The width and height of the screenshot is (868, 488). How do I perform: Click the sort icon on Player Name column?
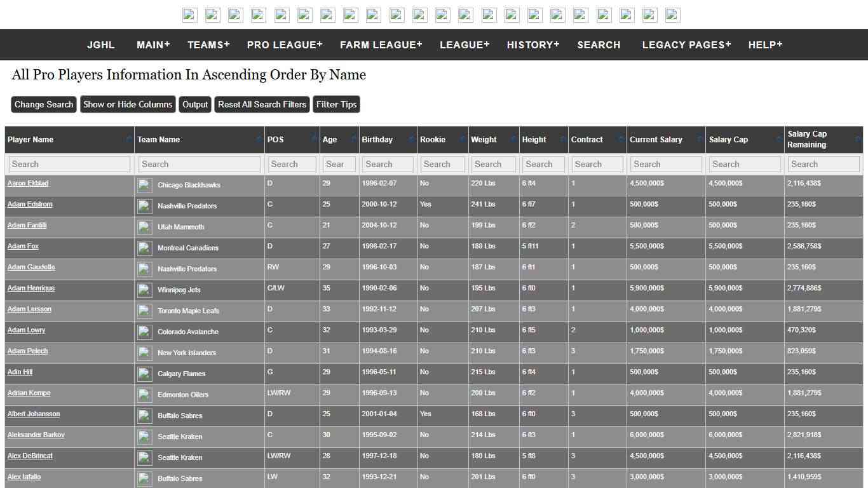pyautogui.click(x=128, y=139)
